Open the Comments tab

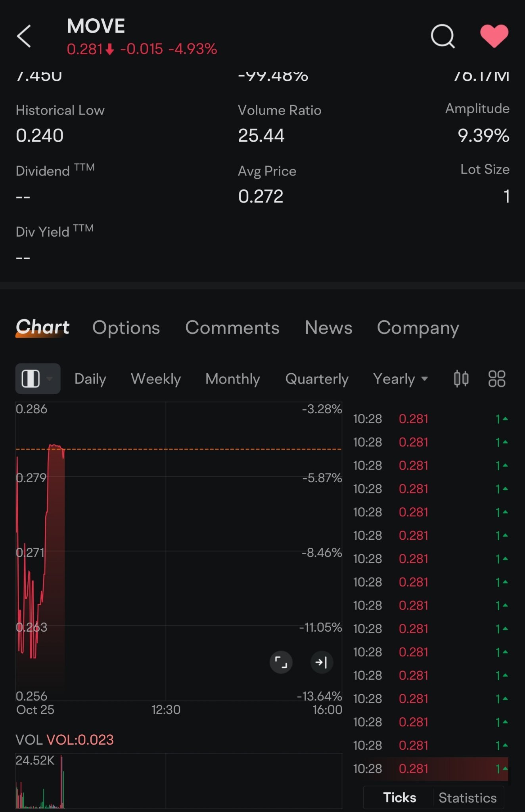click(x=232, y=328)
